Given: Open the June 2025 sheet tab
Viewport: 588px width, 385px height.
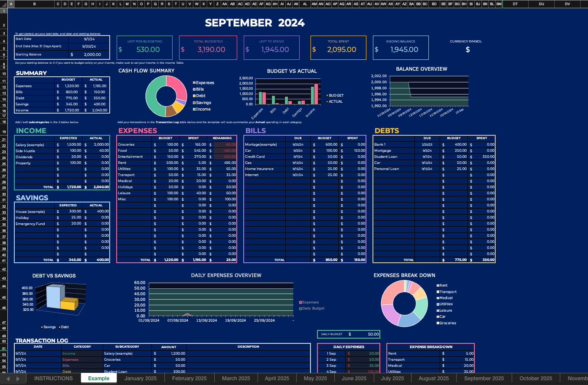Looking at the screenshot, I should [x=354, y=378].
